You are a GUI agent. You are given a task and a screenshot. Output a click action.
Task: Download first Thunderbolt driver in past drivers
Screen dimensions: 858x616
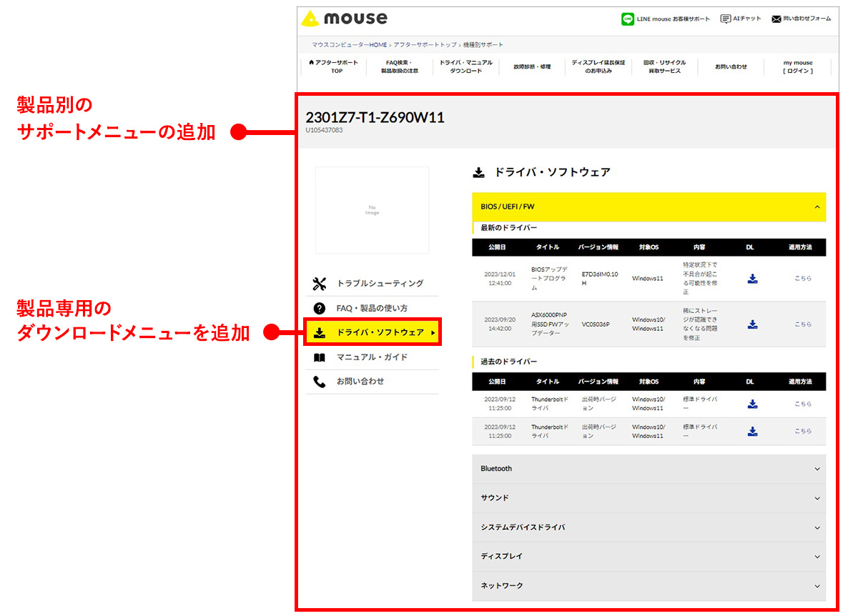(x=752, y=404)
